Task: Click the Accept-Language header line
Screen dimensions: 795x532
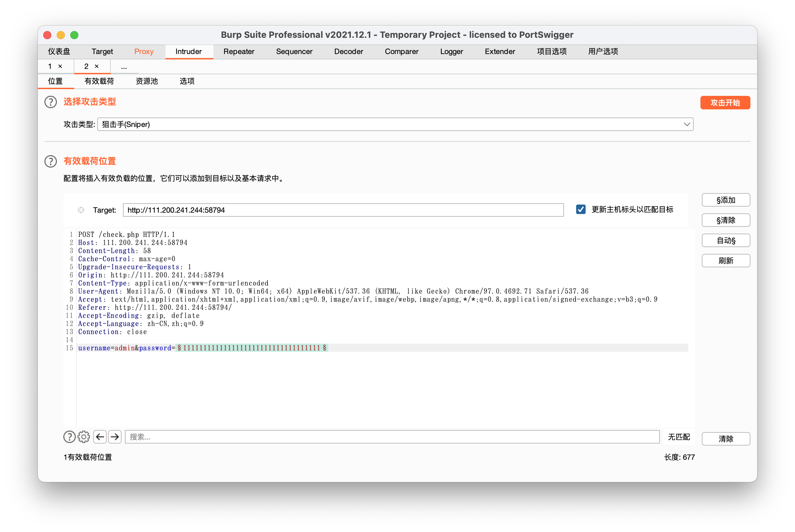Action: coord(141,324)
